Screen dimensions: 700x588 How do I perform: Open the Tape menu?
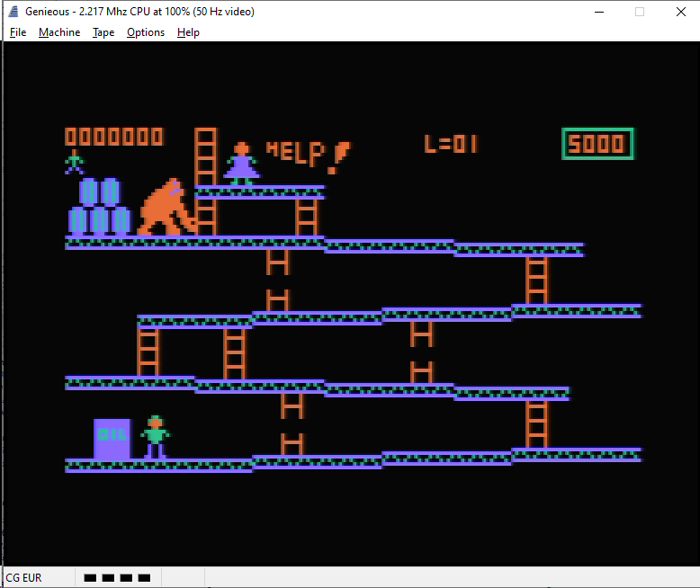pyautogui.click(x=103, y=32)
